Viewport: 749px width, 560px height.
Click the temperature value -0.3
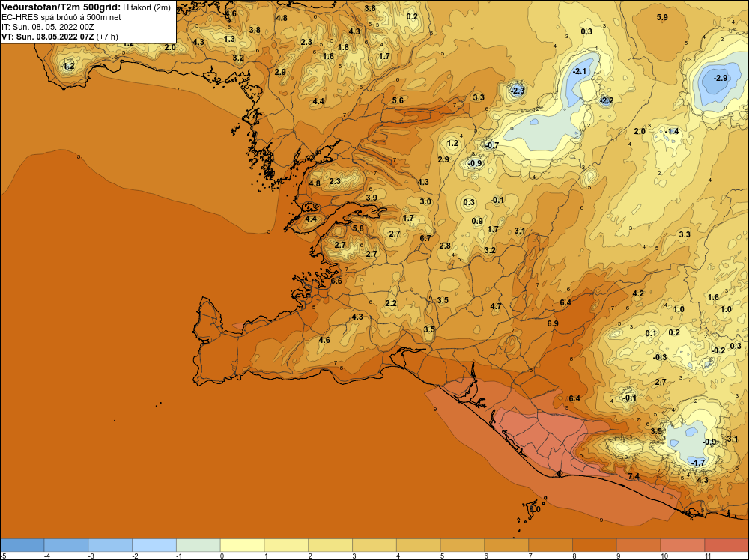[660, 357]
